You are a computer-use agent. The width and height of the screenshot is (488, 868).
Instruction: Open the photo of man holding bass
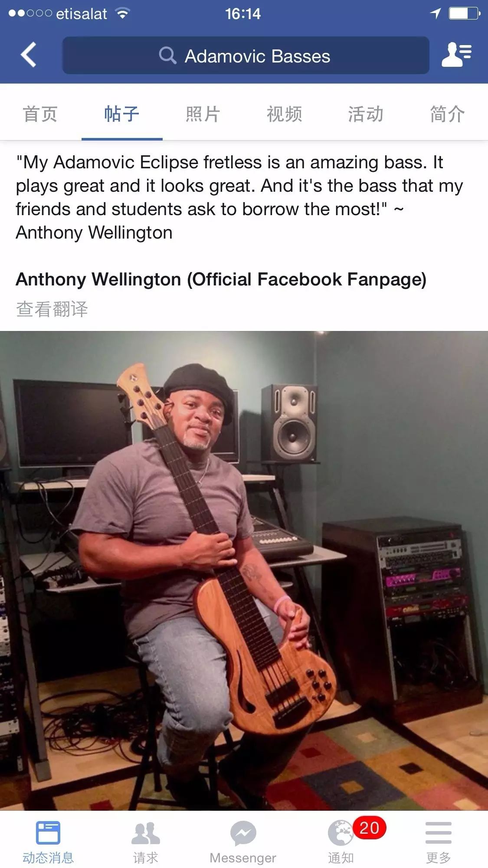click(244, 570)
